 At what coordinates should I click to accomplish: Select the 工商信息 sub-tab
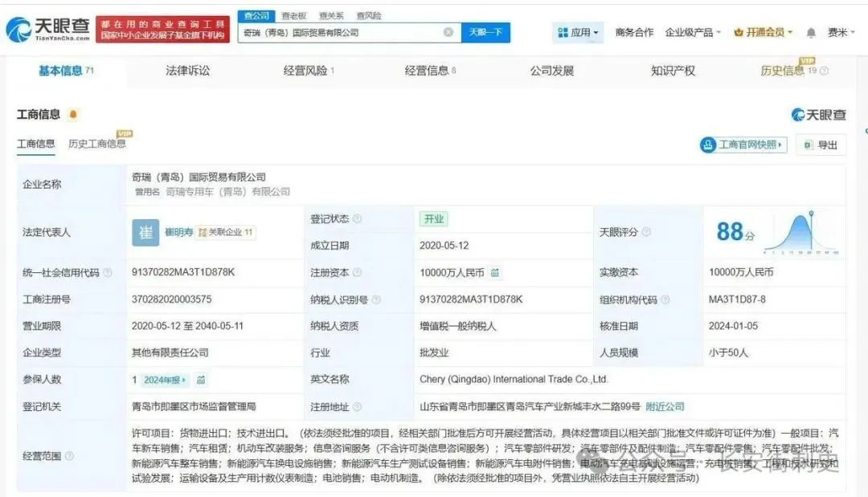[x=36, y=144]
